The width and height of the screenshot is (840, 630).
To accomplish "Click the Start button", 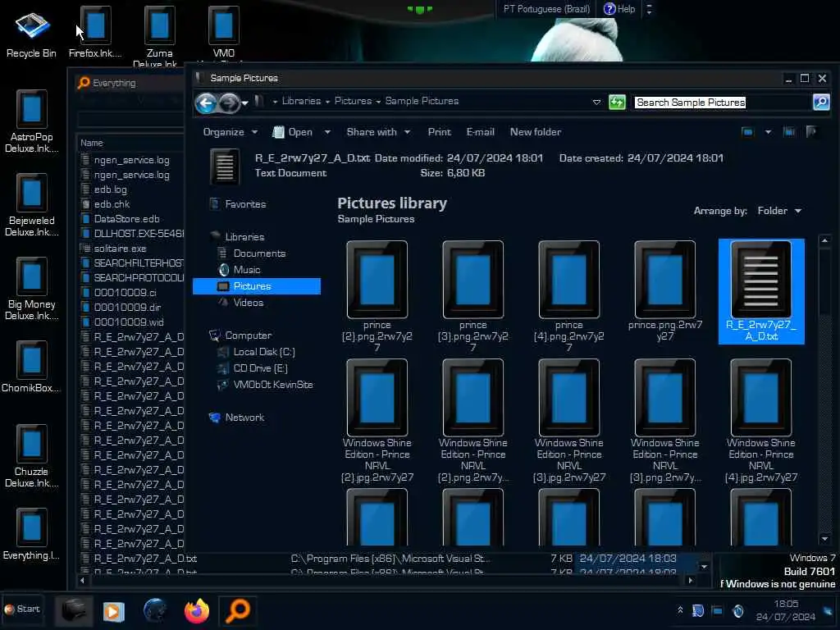I will tap(22, 609).
